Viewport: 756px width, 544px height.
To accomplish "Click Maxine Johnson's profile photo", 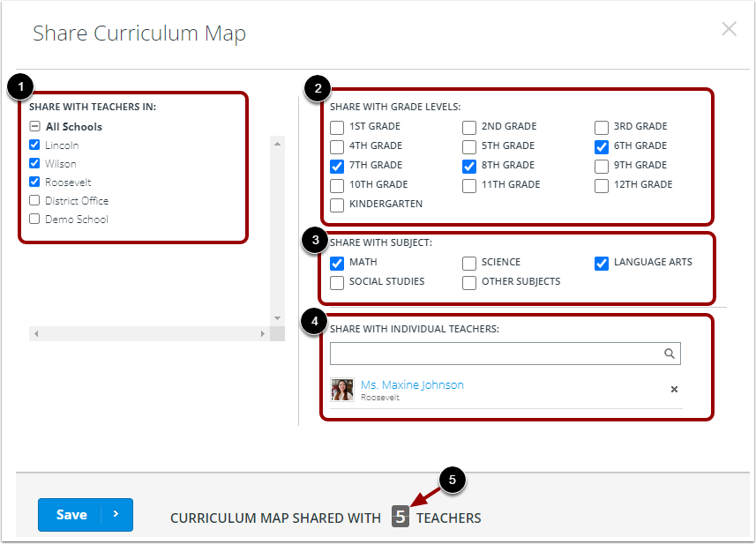I will 342,390.
